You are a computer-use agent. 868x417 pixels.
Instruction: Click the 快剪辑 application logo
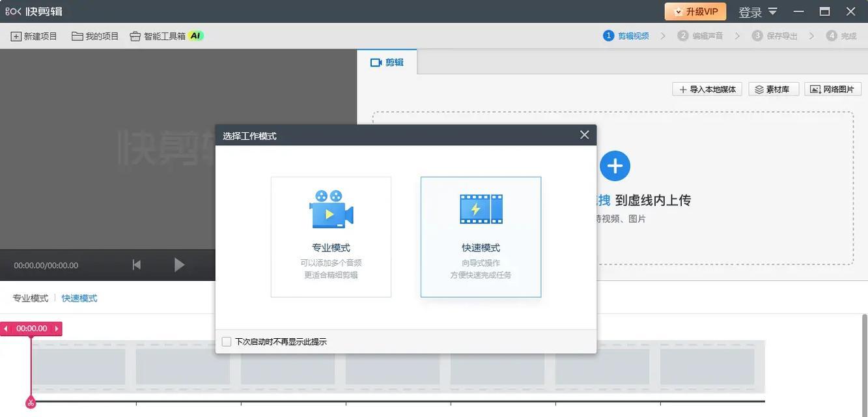(x=34, y=12)
